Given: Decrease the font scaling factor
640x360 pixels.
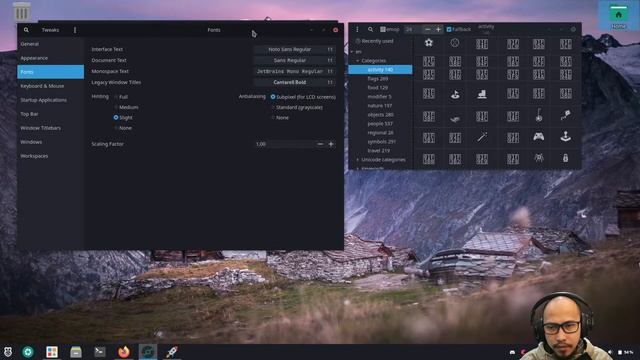Looking at the screenshot, I should pos(320,144).
